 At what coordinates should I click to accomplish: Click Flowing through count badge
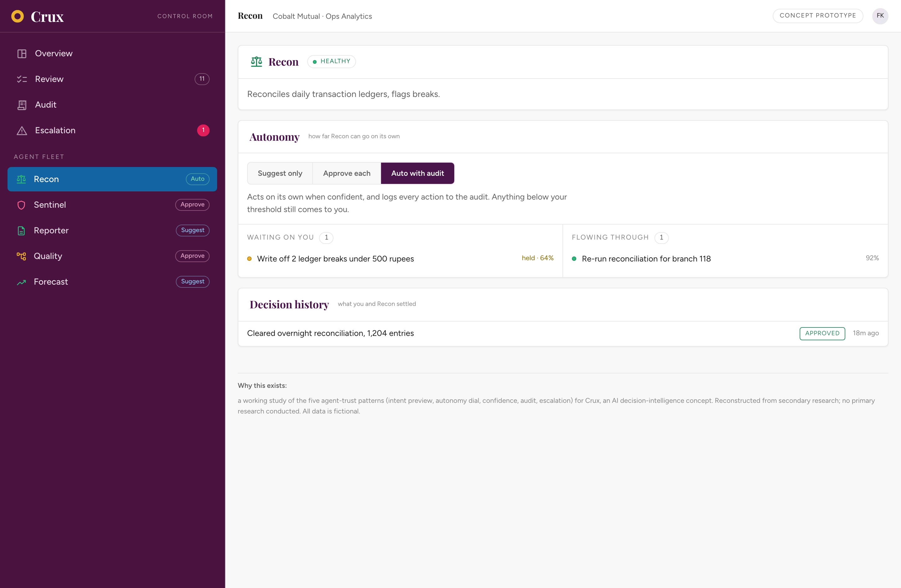pos(661,238)
